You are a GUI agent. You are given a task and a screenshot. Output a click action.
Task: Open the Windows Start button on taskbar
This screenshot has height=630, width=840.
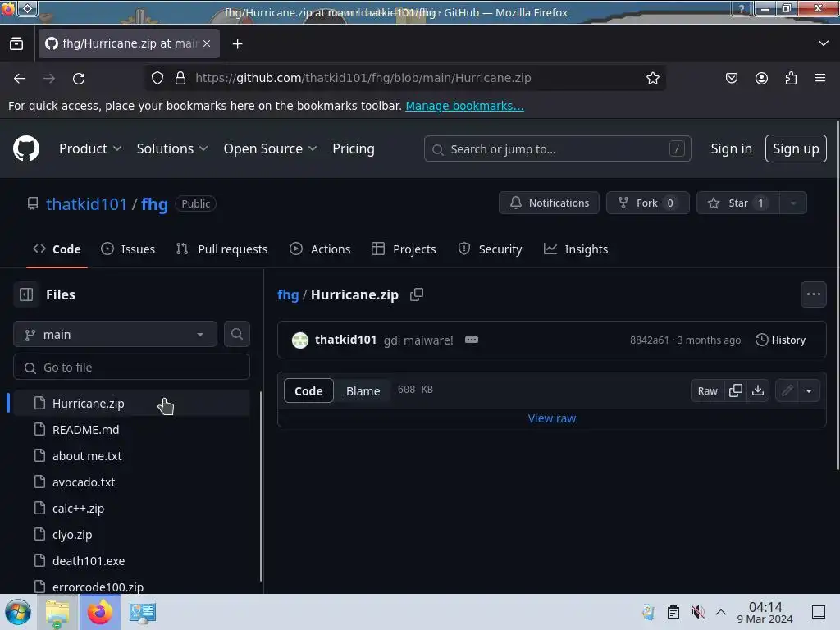(18, 612)
